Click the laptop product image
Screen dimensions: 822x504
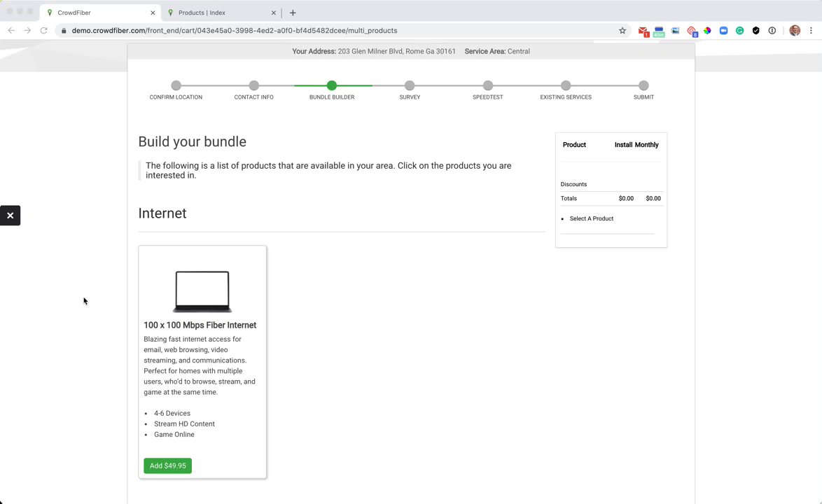pos(202,291)
